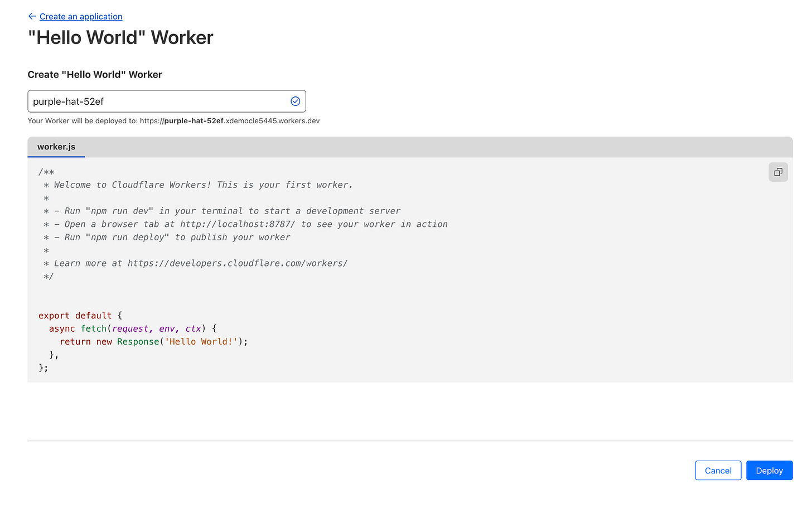Click the Run "npm run deploy" comment line
812x513 pixels.
pos(167,237)
